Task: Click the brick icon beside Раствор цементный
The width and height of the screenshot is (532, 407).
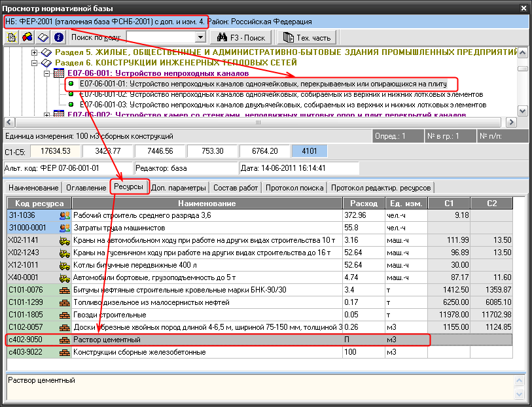Action: [x=65, y=340]
